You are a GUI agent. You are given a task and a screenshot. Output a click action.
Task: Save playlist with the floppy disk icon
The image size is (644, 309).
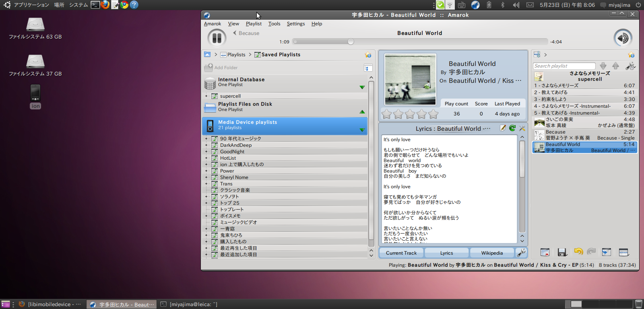point(562,252)
